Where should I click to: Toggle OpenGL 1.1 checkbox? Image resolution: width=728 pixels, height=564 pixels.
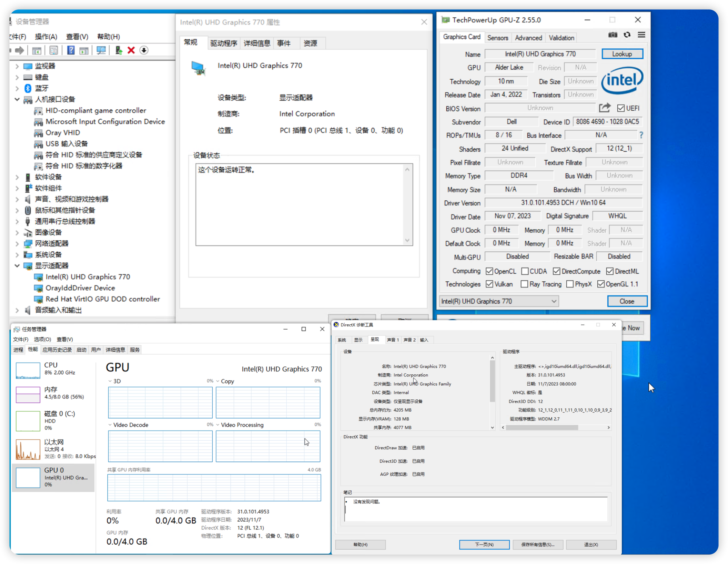click(601, 284)
